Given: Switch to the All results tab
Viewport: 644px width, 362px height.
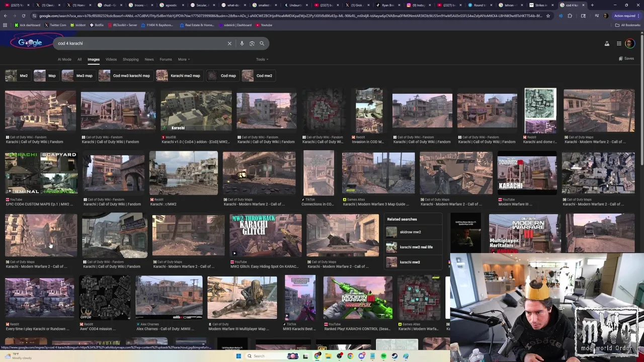Looking at the screenshot, I should [79, 59].
